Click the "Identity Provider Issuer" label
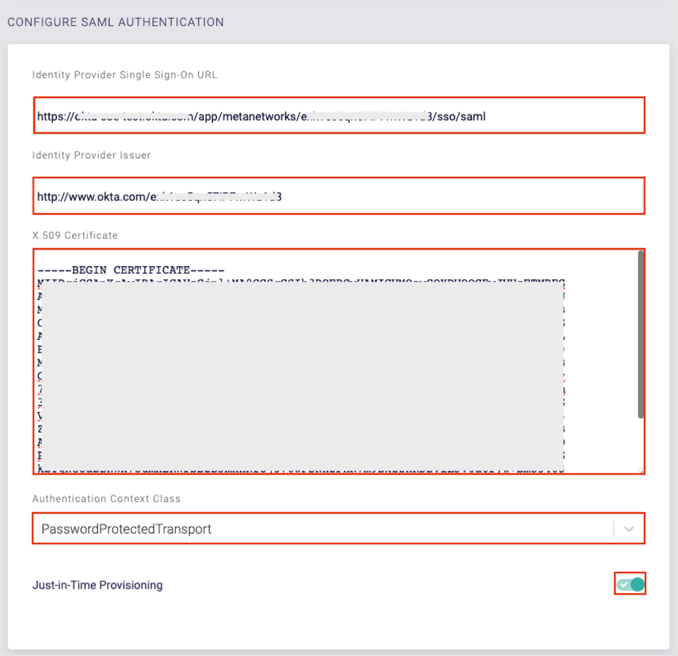 pos(91,155)
